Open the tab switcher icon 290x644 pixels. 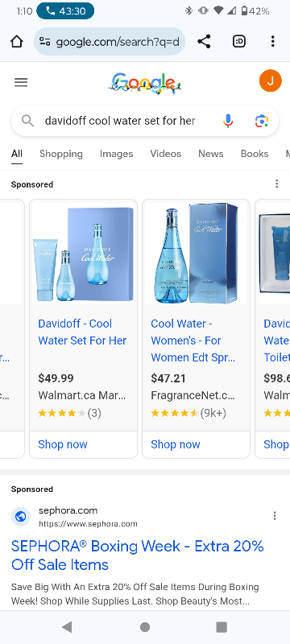(x=239, y=42)
